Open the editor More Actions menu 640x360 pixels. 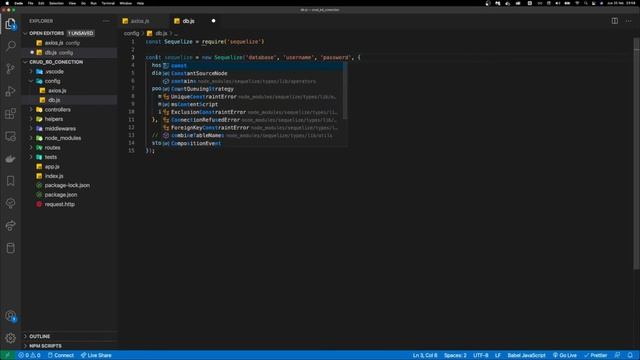point(629,21)
